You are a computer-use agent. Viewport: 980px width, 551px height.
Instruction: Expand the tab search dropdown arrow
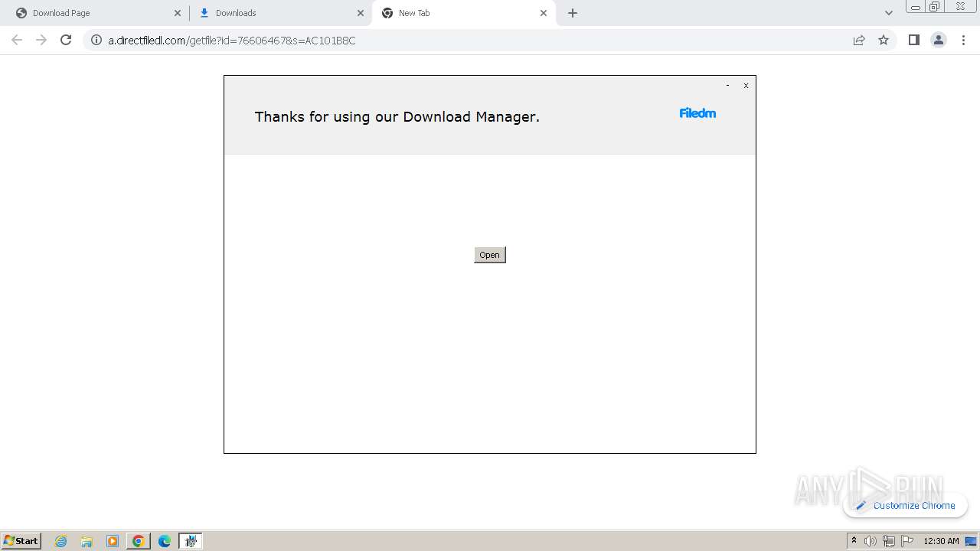(x=889, y=13)
